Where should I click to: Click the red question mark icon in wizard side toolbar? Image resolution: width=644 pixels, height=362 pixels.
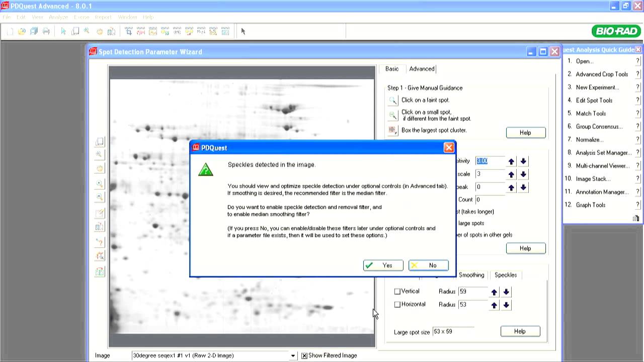point(100,242)
